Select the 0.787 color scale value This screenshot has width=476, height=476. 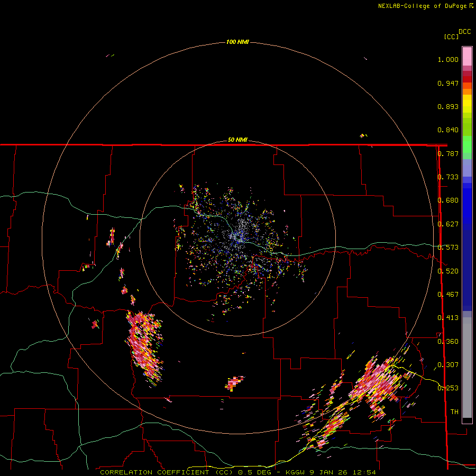coord(448,153)
